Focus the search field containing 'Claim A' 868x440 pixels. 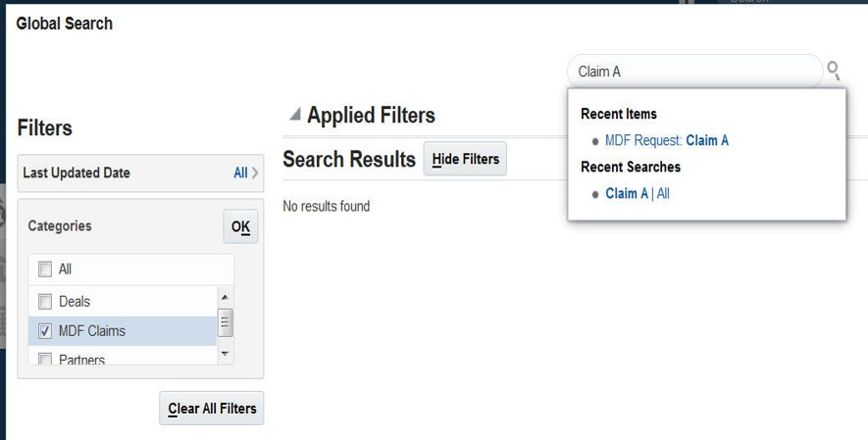[691, 72]
